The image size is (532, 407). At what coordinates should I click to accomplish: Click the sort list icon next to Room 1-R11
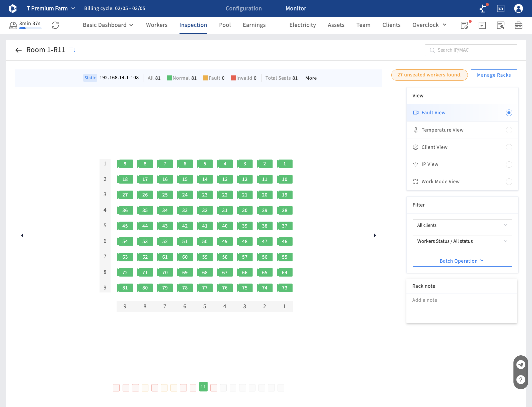[x=72, y=50]
